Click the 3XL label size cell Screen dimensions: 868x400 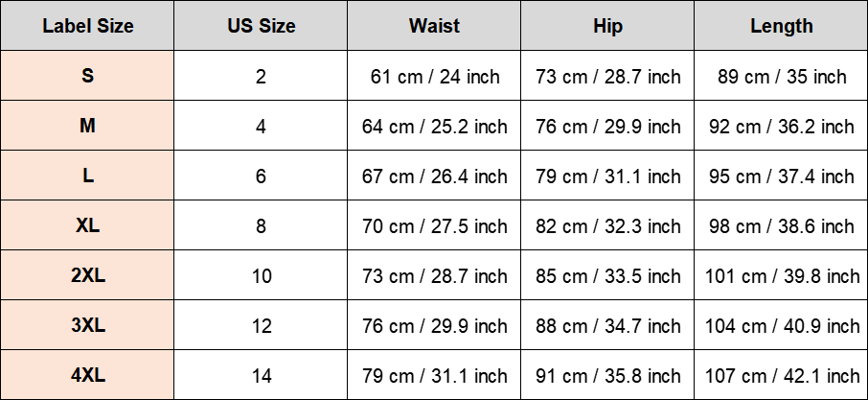click(87, 324)
